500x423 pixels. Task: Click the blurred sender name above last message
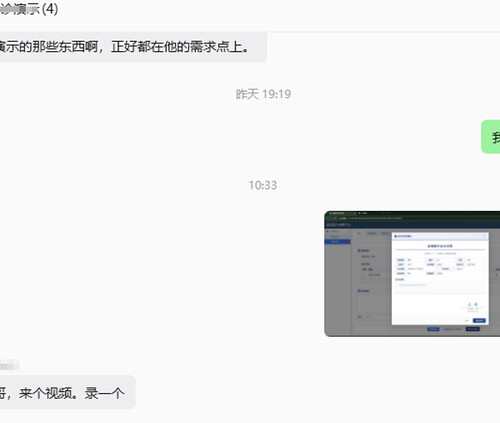tap(9, 365)
